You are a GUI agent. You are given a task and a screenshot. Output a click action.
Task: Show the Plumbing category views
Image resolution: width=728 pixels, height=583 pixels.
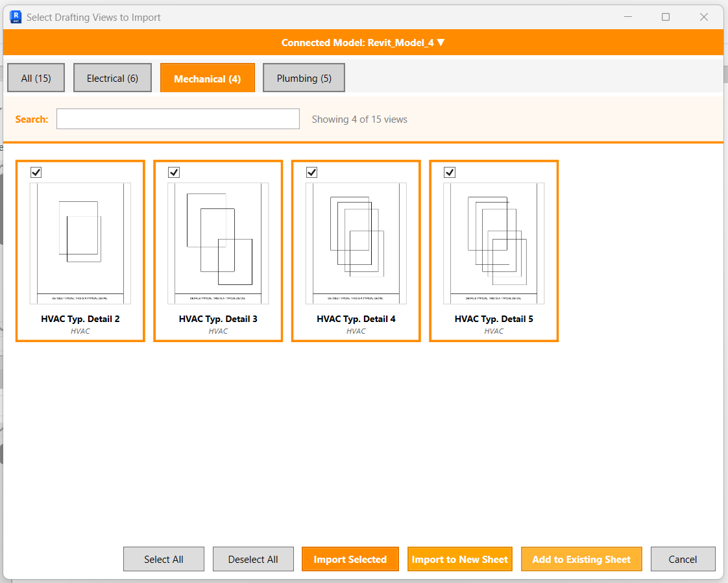304,77
